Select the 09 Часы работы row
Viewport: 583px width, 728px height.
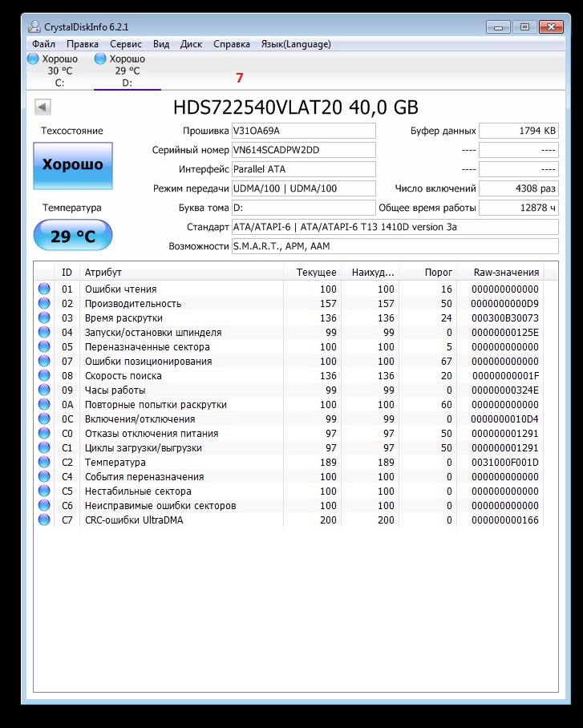coord(241,390)
